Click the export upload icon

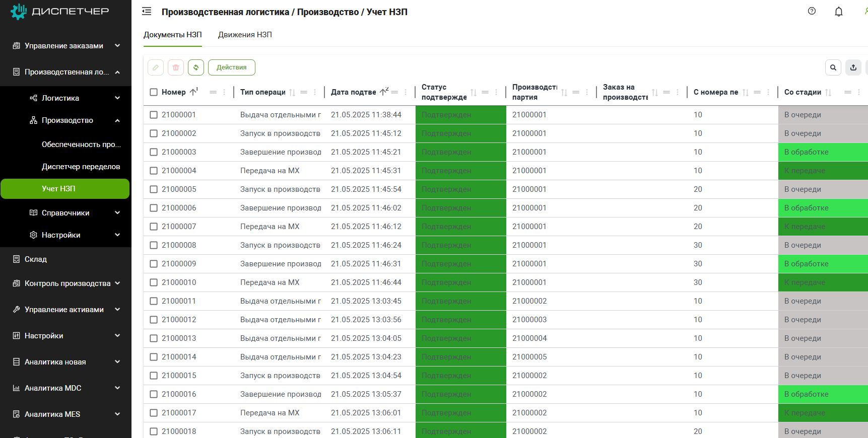tap(853, 67)
